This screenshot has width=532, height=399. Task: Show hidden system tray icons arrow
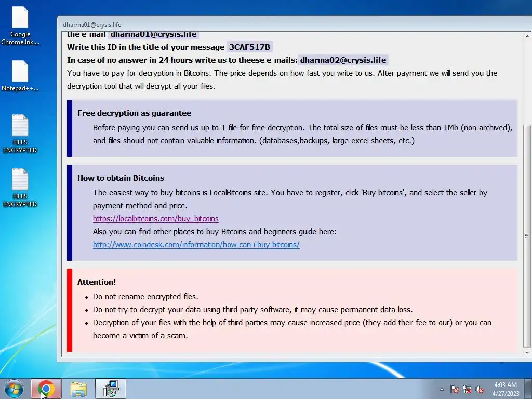pos(442,389)
